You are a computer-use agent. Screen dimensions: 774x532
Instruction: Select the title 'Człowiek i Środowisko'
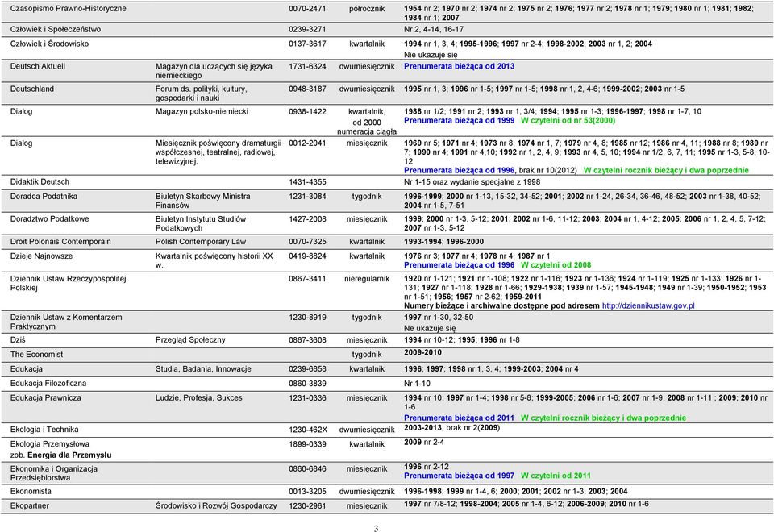tap(49, 44)
